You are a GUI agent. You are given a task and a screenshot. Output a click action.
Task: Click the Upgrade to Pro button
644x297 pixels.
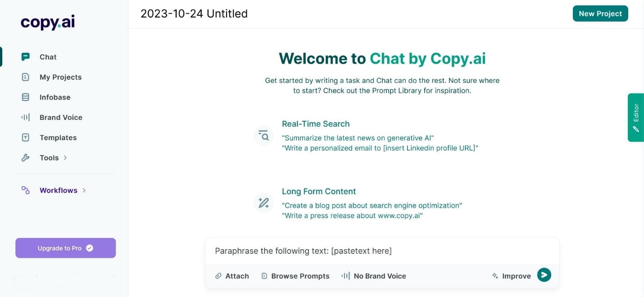[65, 248]
